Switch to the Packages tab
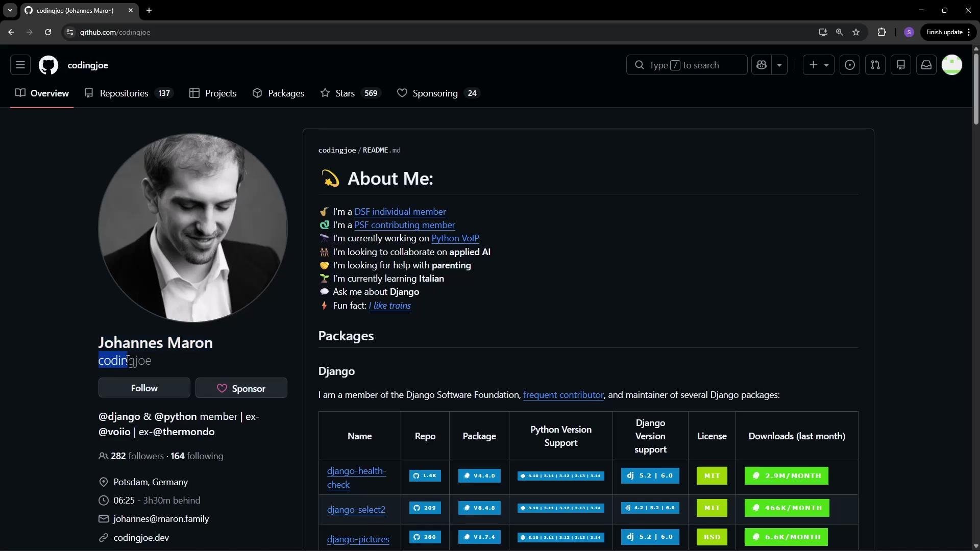The height and width of the screenshot is (551, 980). coord(278,93)
